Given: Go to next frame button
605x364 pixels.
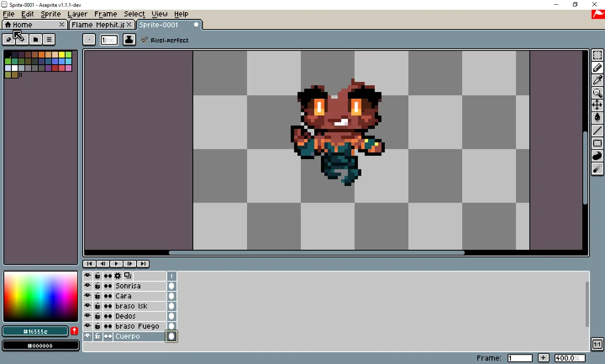Looking at the screenshot, I should (129, 263).
